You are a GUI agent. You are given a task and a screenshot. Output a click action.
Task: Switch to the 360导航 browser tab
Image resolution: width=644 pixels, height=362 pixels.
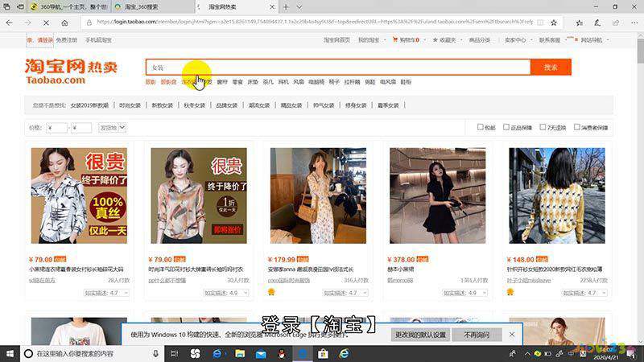(70, 7)
